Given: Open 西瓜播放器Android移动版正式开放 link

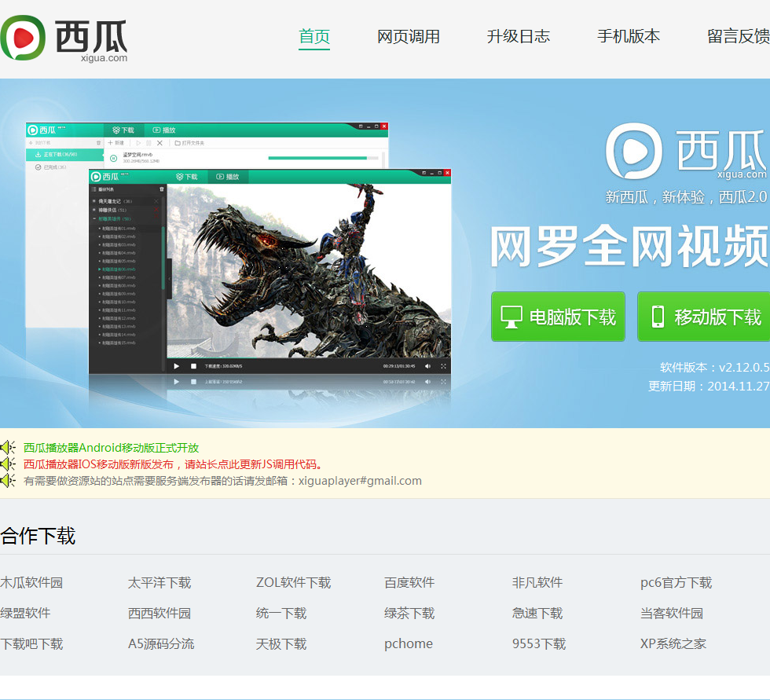Looking at the screenshot, I should point(111,448).
